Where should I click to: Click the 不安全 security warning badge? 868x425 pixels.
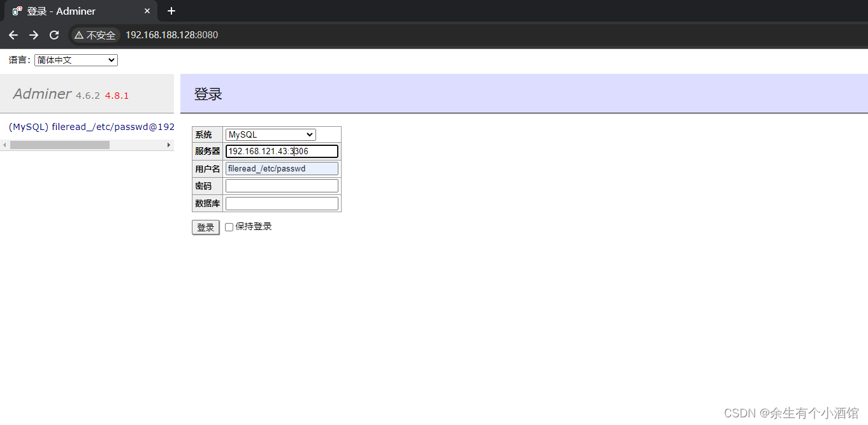(x=95, y=35)
